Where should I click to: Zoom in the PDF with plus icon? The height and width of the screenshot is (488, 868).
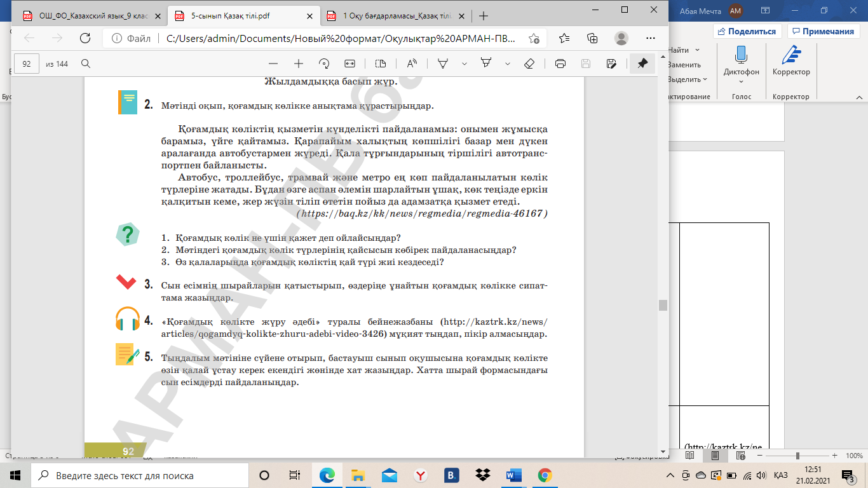point(299,64)
